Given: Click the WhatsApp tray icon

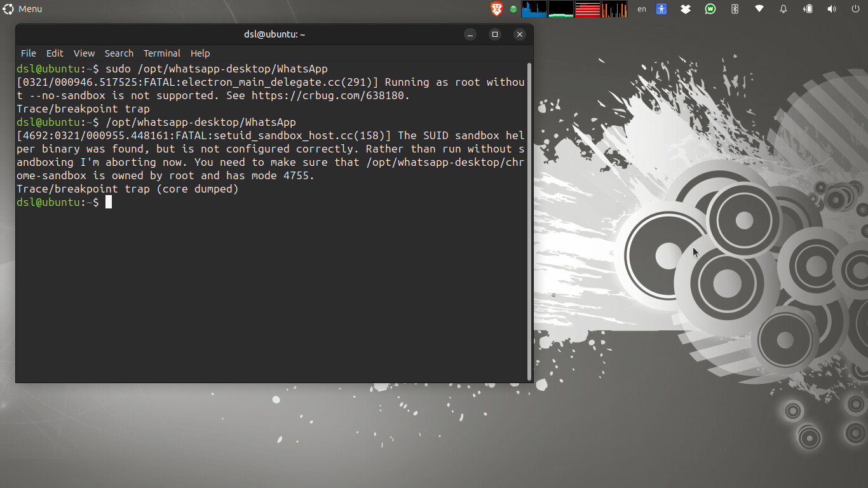Looking at the screenshot, I should point(710,9).
